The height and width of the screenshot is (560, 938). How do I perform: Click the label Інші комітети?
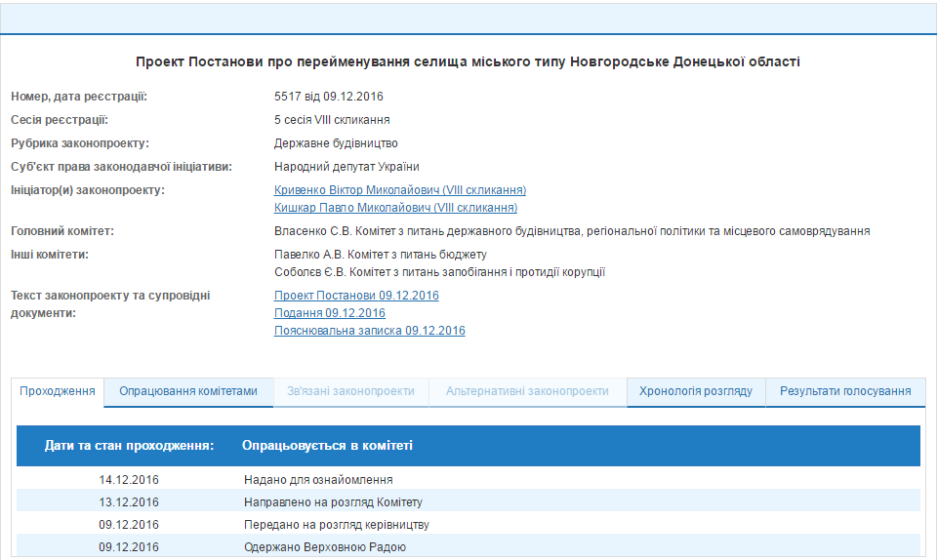(50, 255)
